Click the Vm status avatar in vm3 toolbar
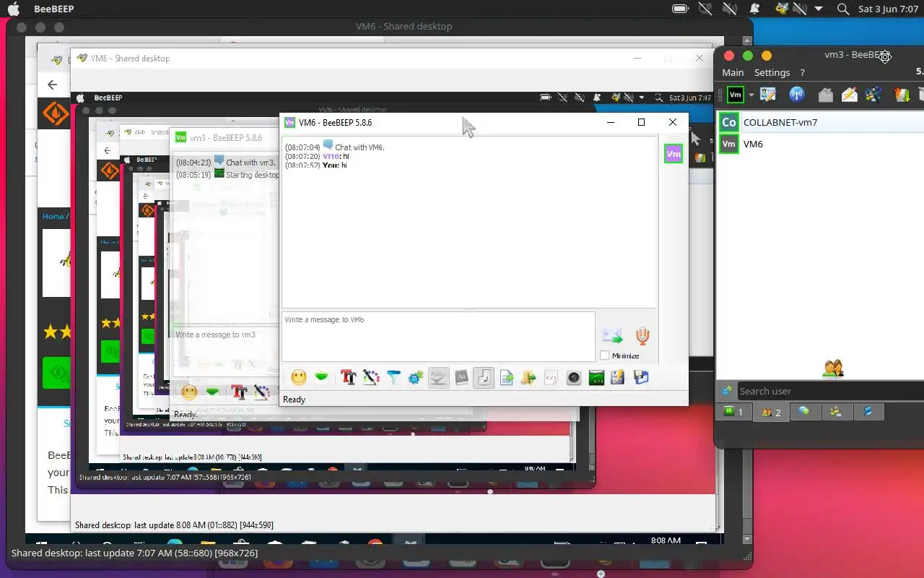924x578 pixels. (x=735, y=94)
